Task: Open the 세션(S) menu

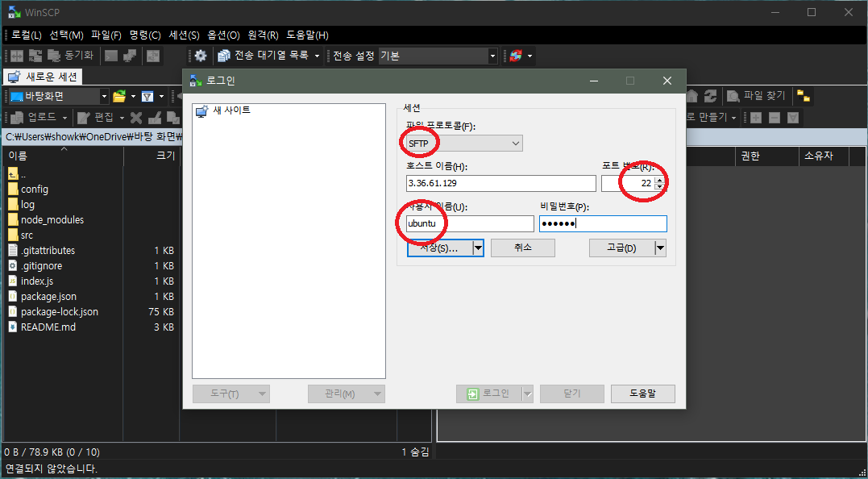Action: pos(184,35)
